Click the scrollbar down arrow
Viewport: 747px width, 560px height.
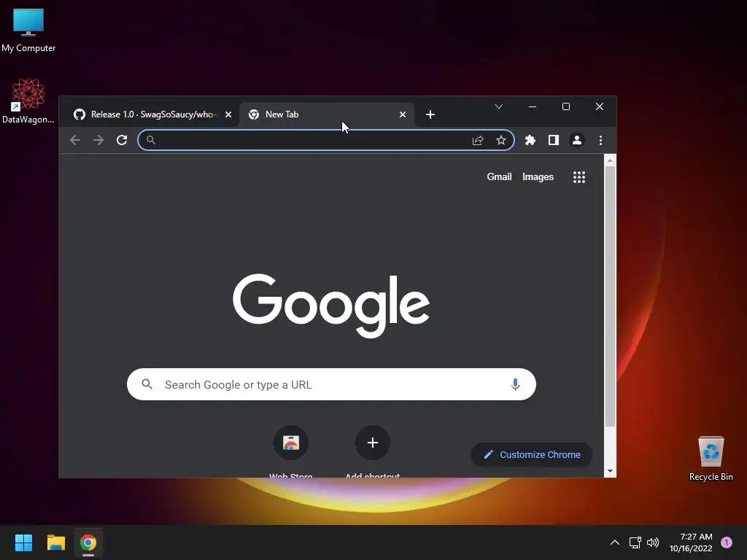pyautogui.click(x=610, y=471)
